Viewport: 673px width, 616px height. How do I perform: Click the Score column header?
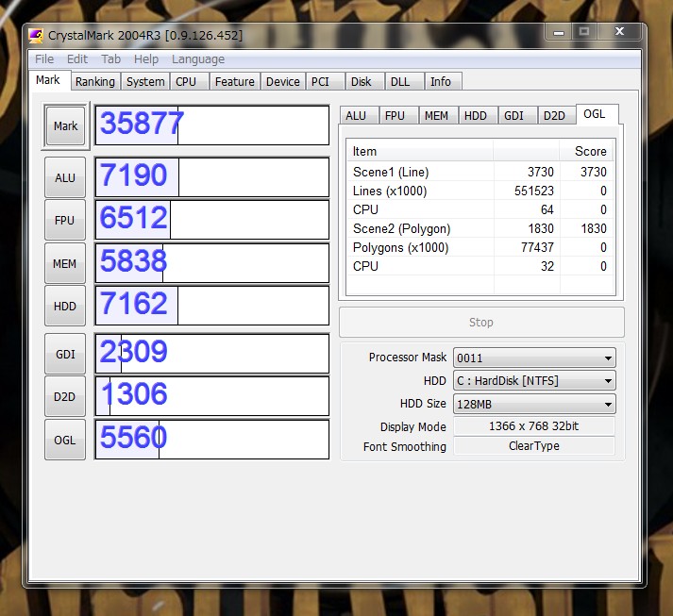pos(587,152)
